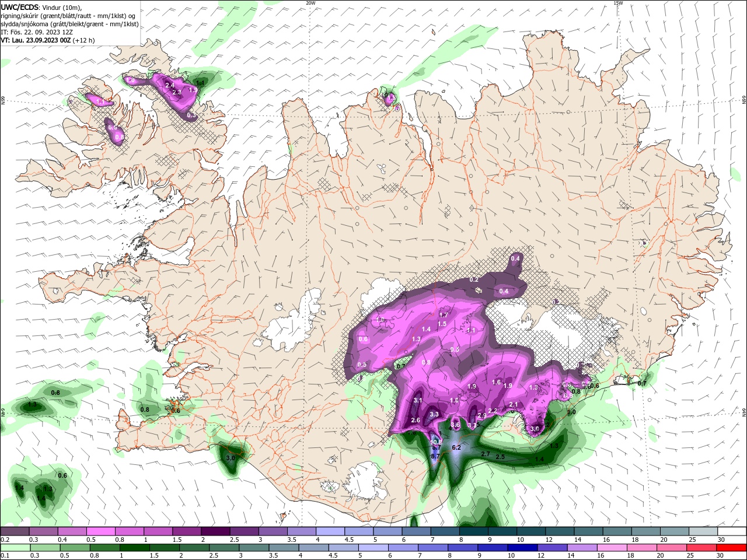Click the '2.6' snow value on the map

tap(416, 420)
